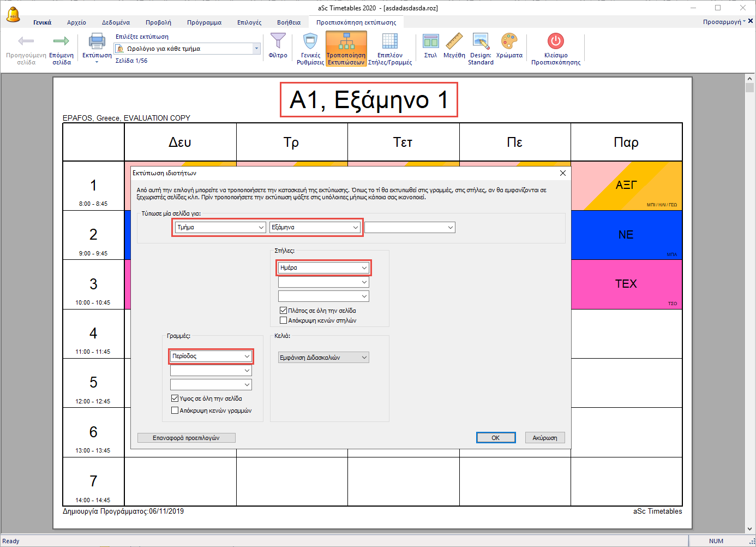Image resolution: width=756 pixels, height=547 pixels.
Task: Enable 'Απόκρυψη κενών γραμμών' checkbox
Action: (x=175, y=411)
